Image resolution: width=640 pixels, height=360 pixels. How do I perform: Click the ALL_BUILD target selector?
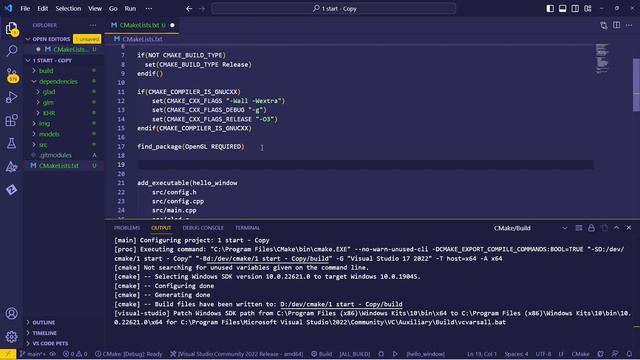(355, 354)
